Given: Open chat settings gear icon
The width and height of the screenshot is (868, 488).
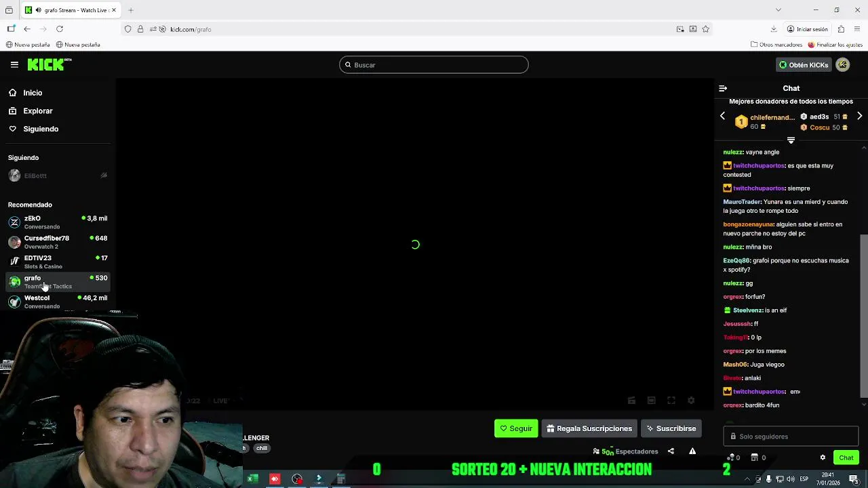Looking at the screenshot, I should point(823,457).
